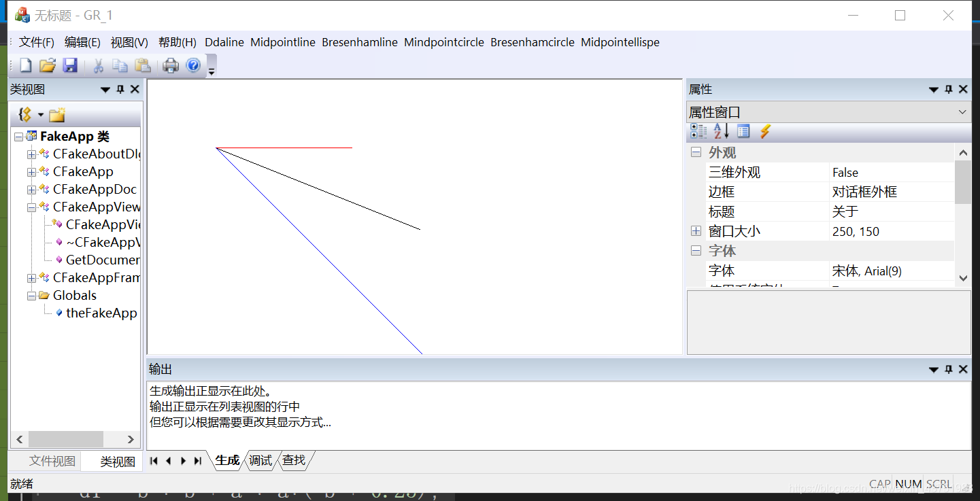Click the Bresenhamcircle menu item
980x501 pixels.
coord(533,42)
